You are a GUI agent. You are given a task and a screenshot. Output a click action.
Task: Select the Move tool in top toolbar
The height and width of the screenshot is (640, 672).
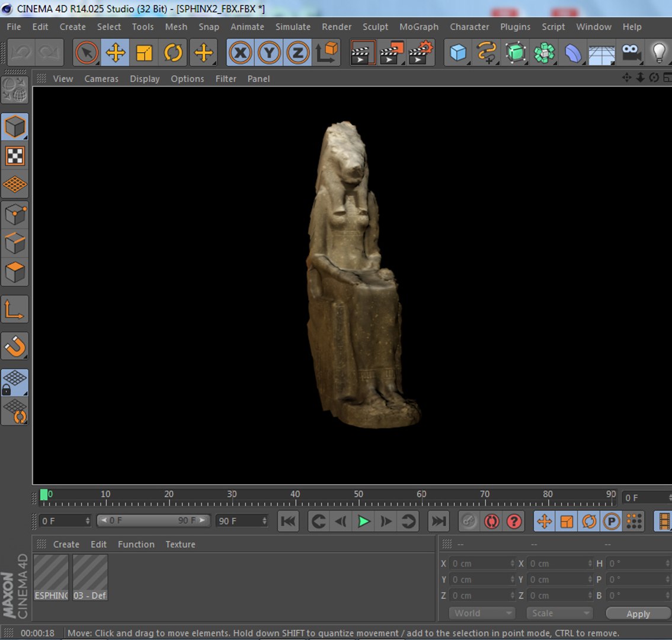[x=116, y=53]
